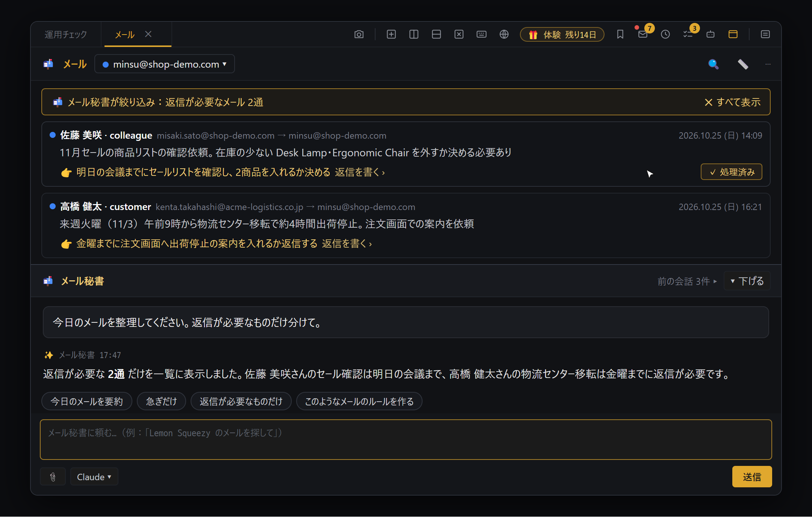The image size is (812, 517).
Task: Open the 佐藤 美咲 colleague email row
Action: tap(406, 154)
